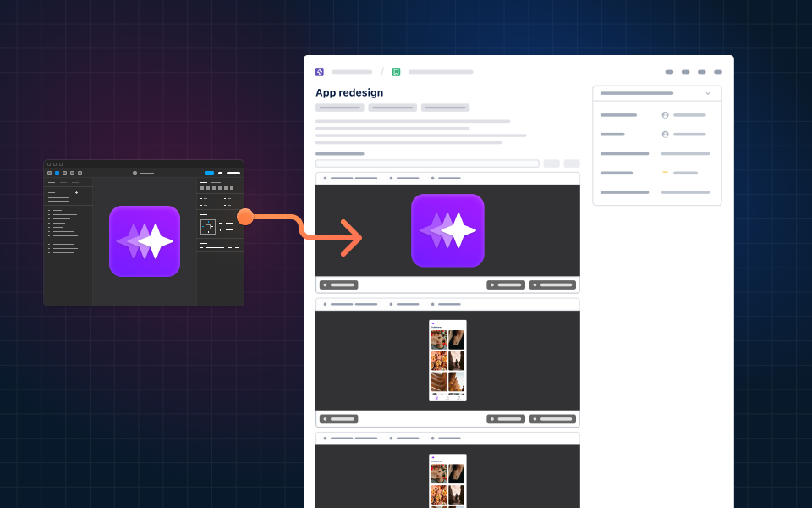812x508 pixels.
Task: Open the first mobile photo grid design preview
Action: (447, 361)
